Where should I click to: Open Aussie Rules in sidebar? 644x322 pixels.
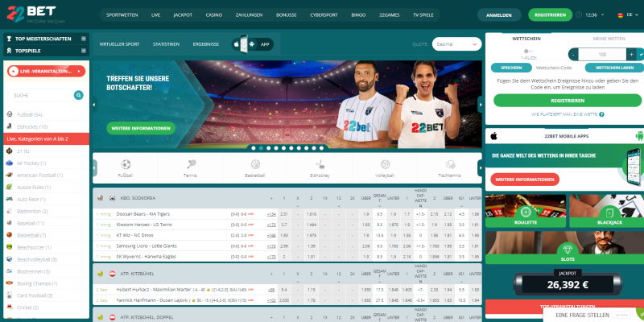point(46,188)
